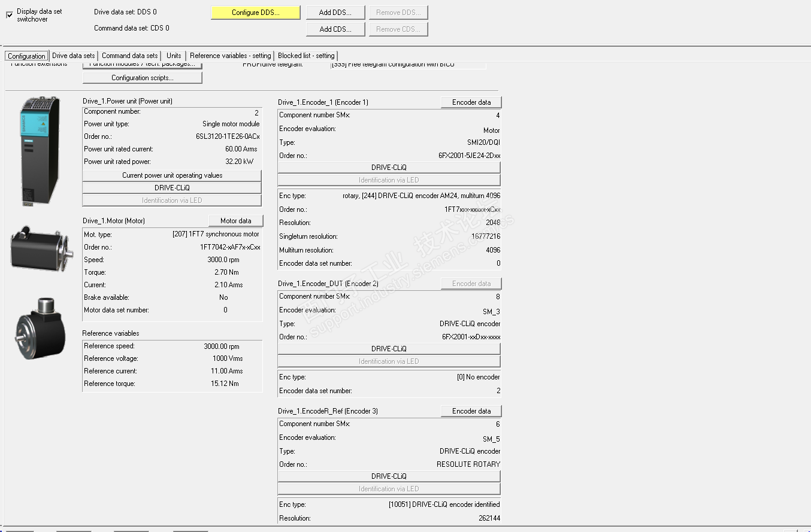This screenshot has height=532, width=811.
Task: Click DRIVE-CLiQ button for Encoder 3
Action: (389, 476)
